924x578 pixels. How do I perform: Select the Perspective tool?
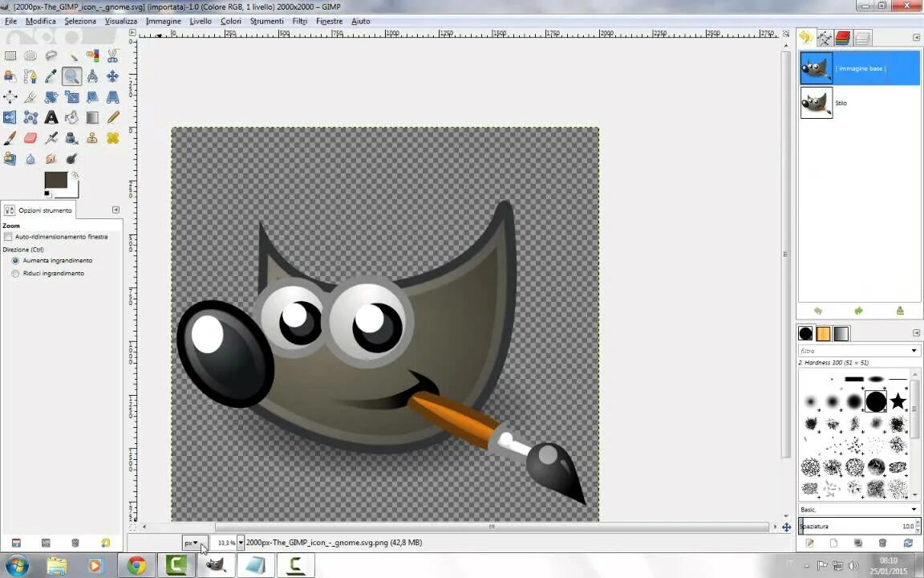[112, 96]
